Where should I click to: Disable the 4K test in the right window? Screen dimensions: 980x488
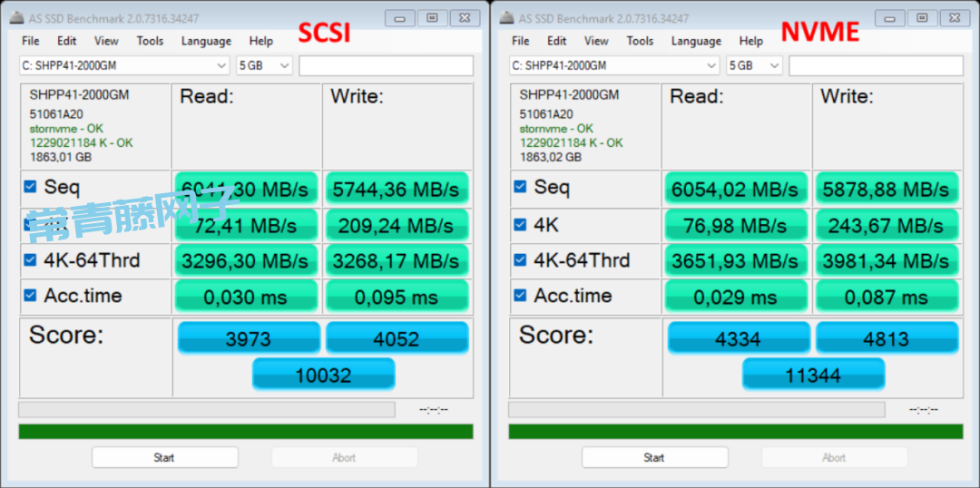(x=520, y=225)
